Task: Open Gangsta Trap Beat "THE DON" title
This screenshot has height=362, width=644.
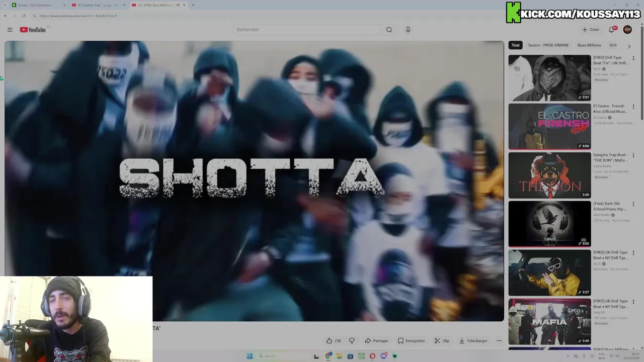Action: [610, 157]
